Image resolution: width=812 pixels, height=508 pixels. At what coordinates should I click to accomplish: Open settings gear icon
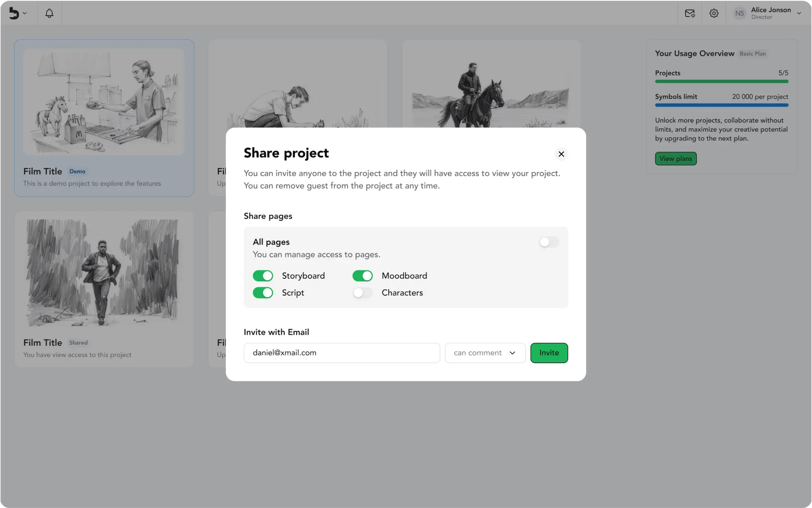click(x=714, y=13)
